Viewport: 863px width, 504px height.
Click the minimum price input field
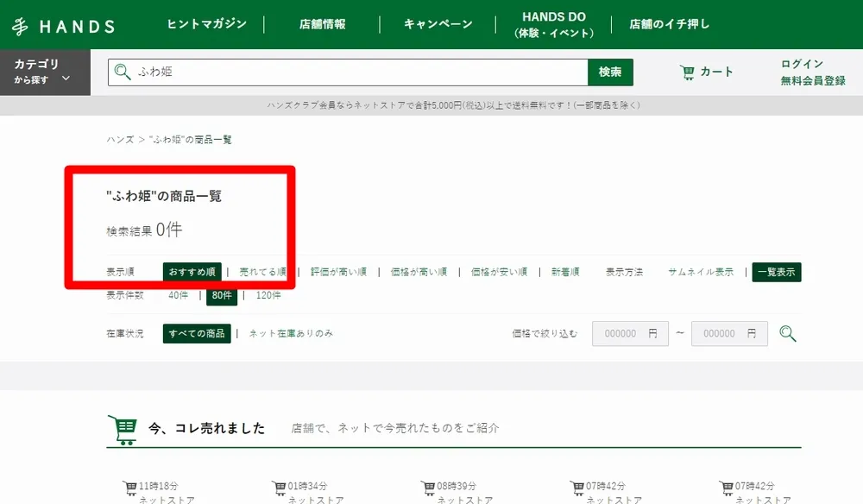click(x=630, y=333)
